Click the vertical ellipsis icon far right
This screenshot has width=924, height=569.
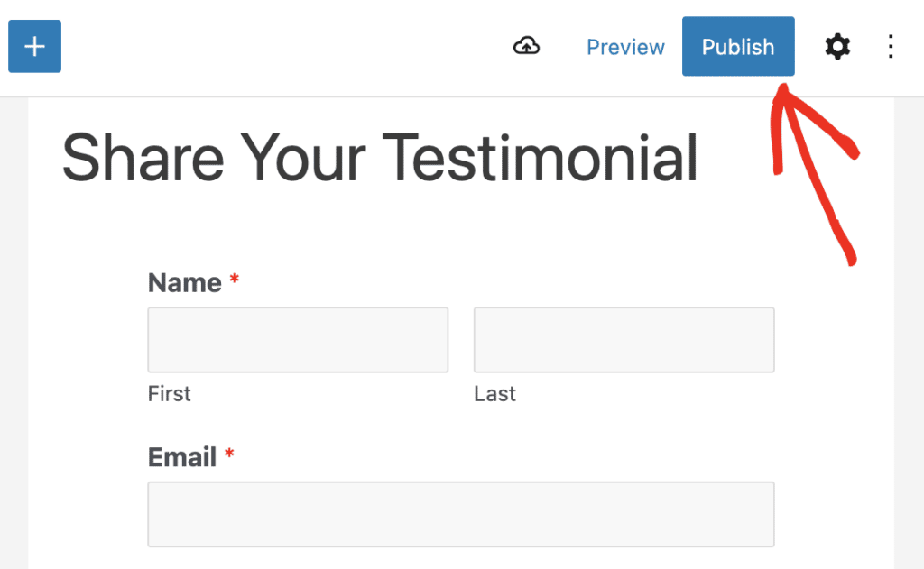click(x=891, y=46)
